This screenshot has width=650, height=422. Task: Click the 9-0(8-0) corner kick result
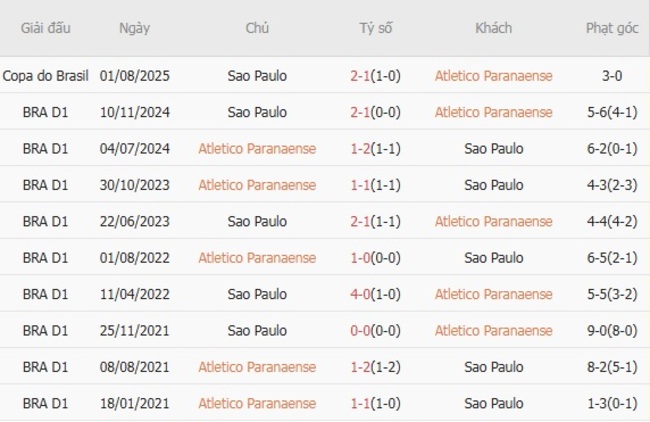612,330
